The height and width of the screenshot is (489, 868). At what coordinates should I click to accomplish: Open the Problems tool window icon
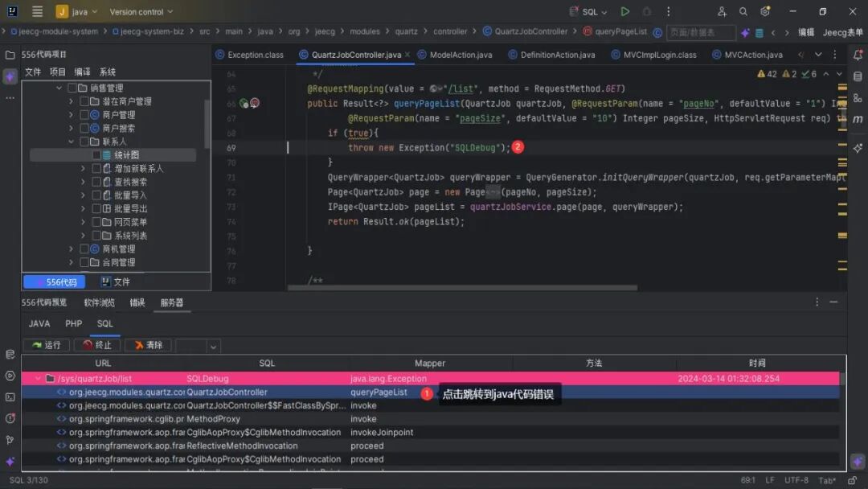(10, 419)
